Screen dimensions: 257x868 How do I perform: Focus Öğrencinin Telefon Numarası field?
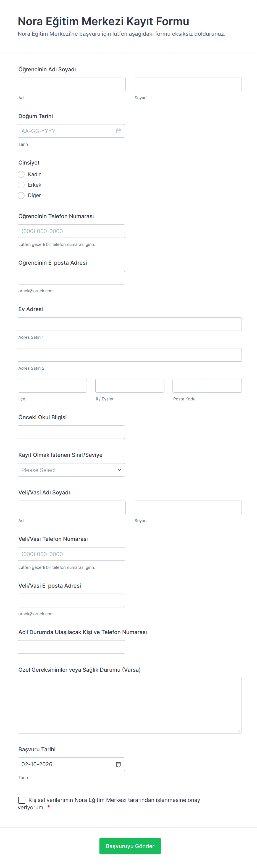(x=71, y=231)
